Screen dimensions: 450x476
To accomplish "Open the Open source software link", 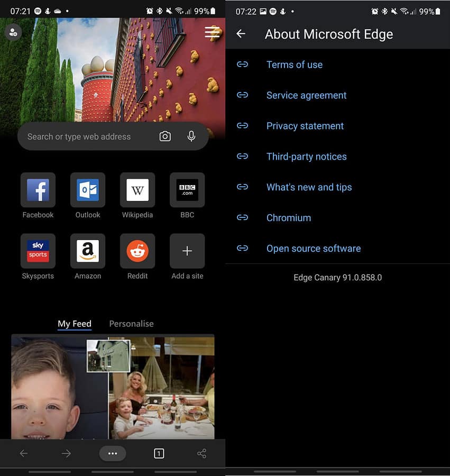I will click(314, 249).
